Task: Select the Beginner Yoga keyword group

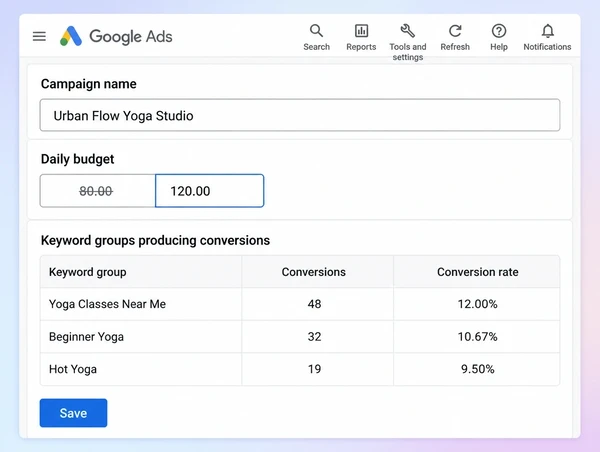Action: click(x=300, y=336)
